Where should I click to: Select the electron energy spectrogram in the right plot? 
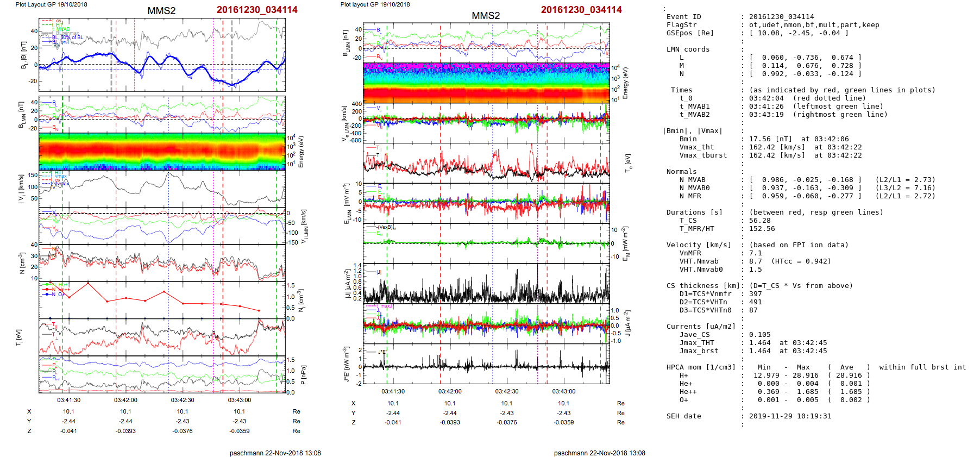tap(486, 83)
